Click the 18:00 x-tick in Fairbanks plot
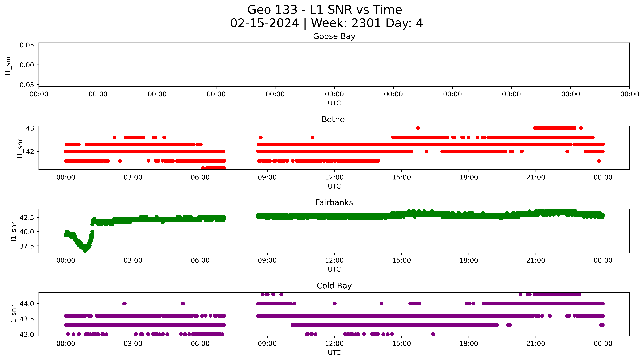644x361 pixels. tap(469, 260)
